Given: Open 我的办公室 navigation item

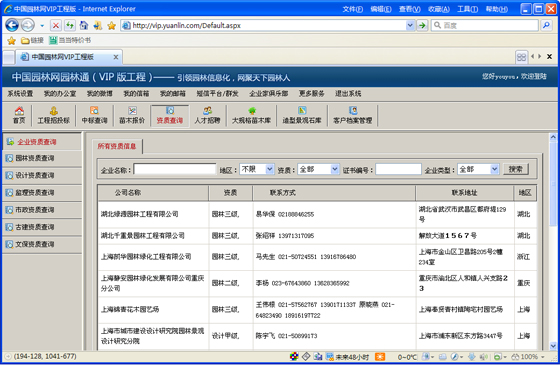Looking at the screenshot, I should click(60, 94).
